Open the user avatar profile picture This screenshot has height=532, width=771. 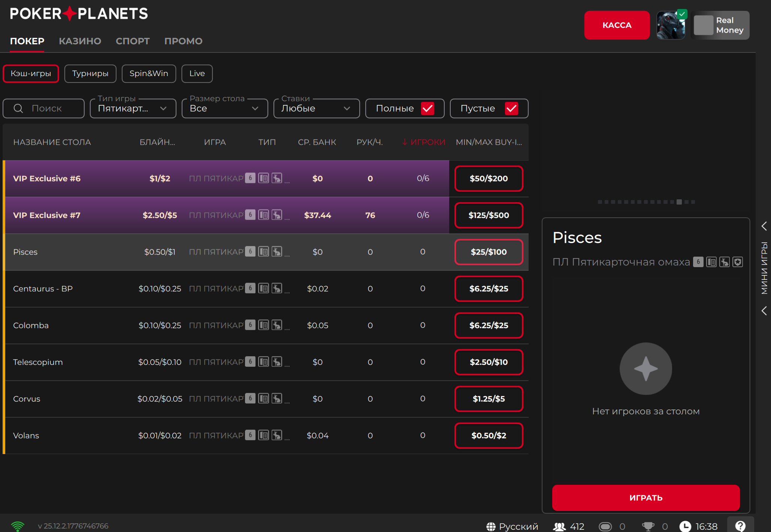coord(671,25)
